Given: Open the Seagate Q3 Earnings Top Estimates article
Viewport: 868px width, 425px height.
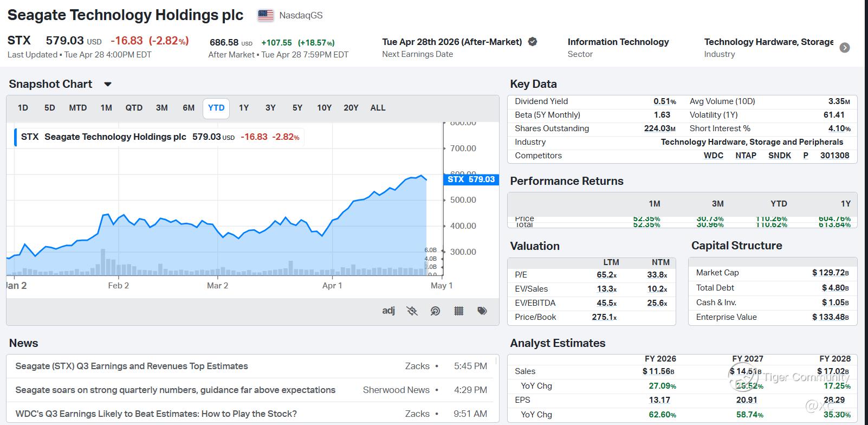Looking at the screenshot, I should [132, 366].
